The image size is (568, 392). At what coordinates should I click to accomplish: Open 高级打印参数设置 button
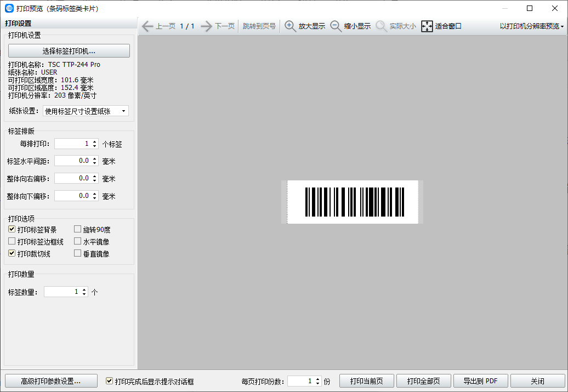51,381
